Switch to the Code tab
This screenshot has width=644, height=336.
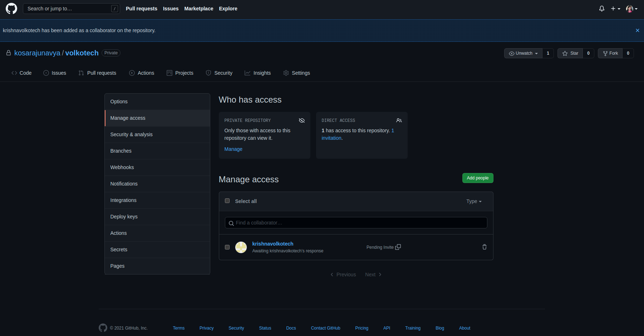(21, 73)
